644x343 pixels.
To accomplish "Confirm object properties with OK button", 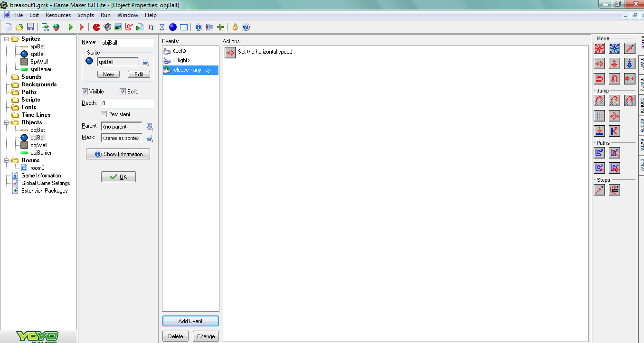I will pos(118,177).
